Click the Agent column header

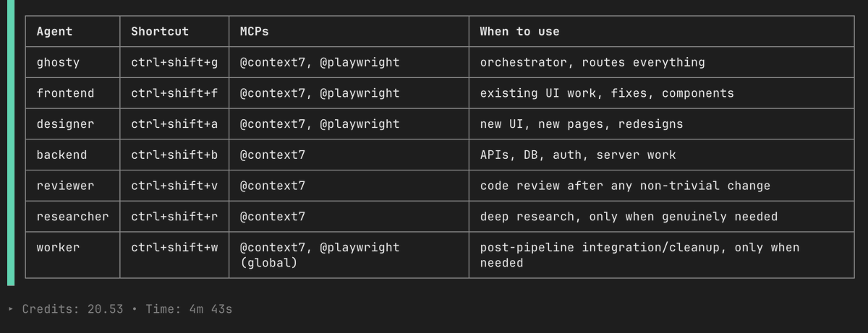tap(54, 32)
